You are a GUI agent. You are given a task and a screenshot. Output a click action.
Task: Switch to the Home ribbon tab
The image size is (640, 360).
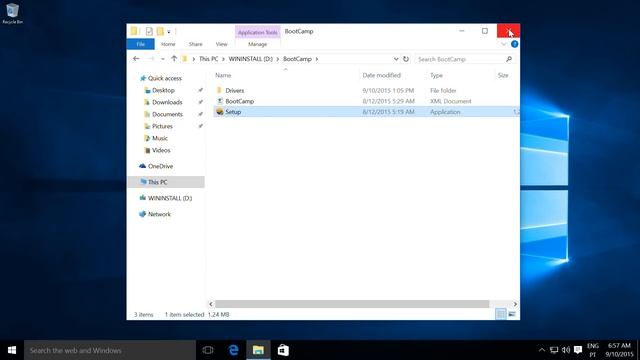(x=168, y=44)
